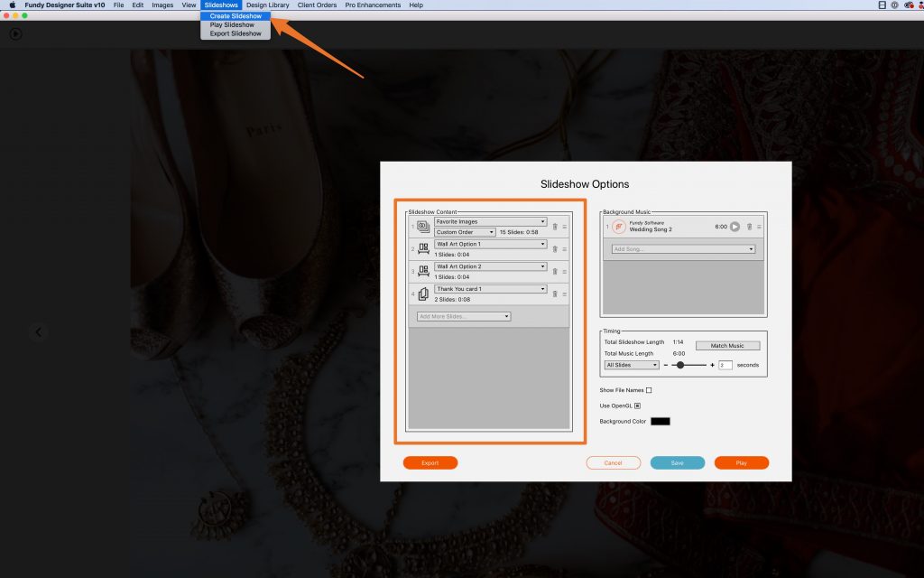The image size is (924, 578).
Task: Click reorder handle for Wall Art Option 2
Action: coord(565,271)
